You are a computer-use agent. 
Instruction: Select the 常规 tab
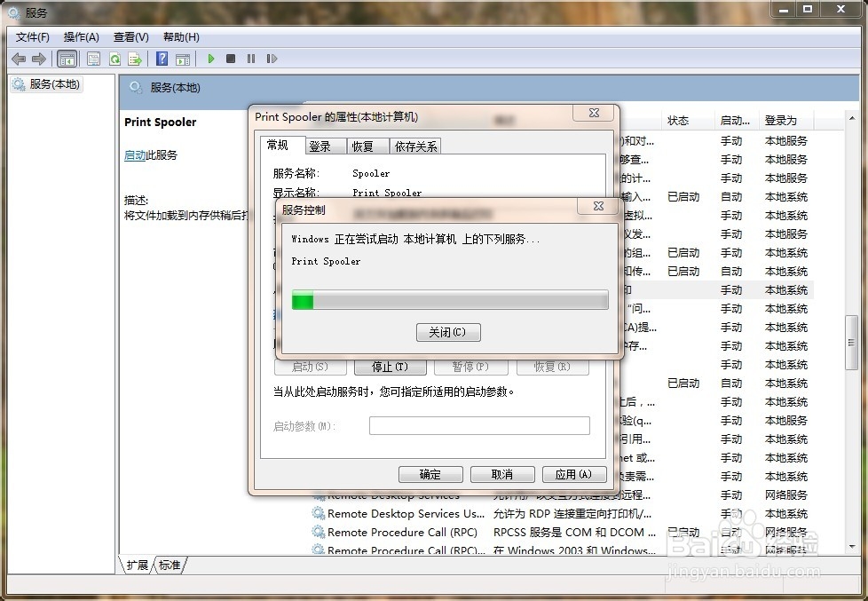[282, 145]
